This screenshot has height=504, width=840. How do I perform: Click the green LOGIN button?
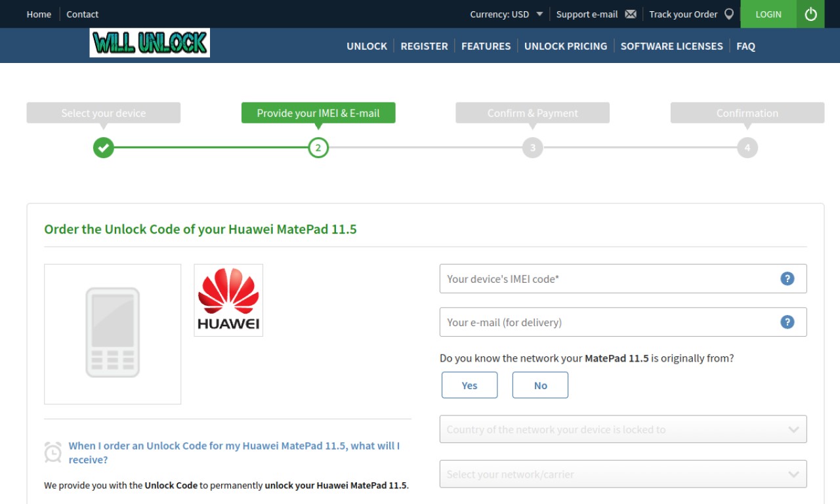coord(768,14)
